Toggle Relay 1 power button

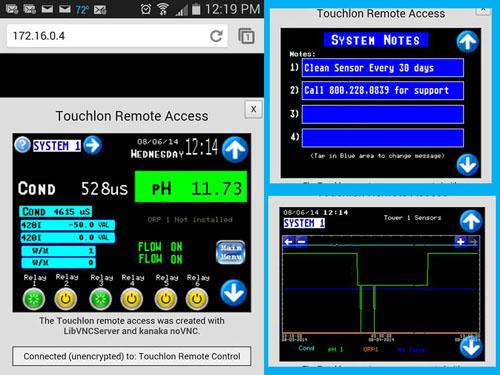(x=34, y=299)
